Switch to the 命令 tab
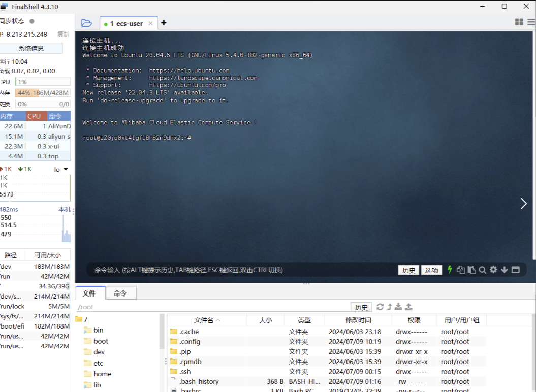The height and width of the screenshot is (392, 536). click(x=120, y=293)
